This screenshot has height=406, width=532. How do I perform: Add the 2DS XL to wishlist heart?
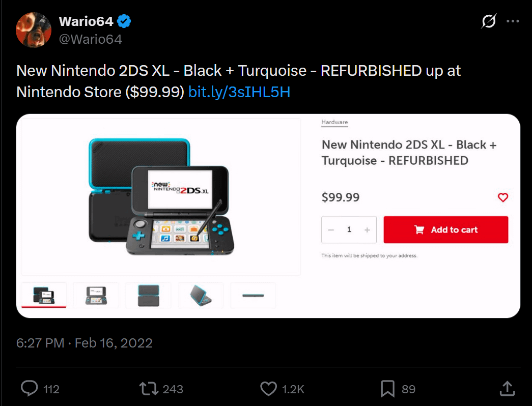pos(503,197)
